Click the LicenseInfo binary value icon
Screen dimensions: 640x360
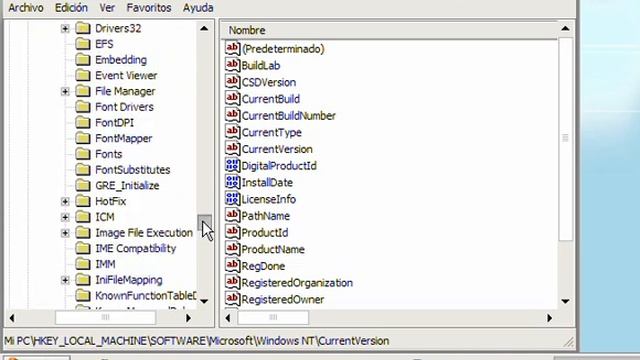[232, 199]
